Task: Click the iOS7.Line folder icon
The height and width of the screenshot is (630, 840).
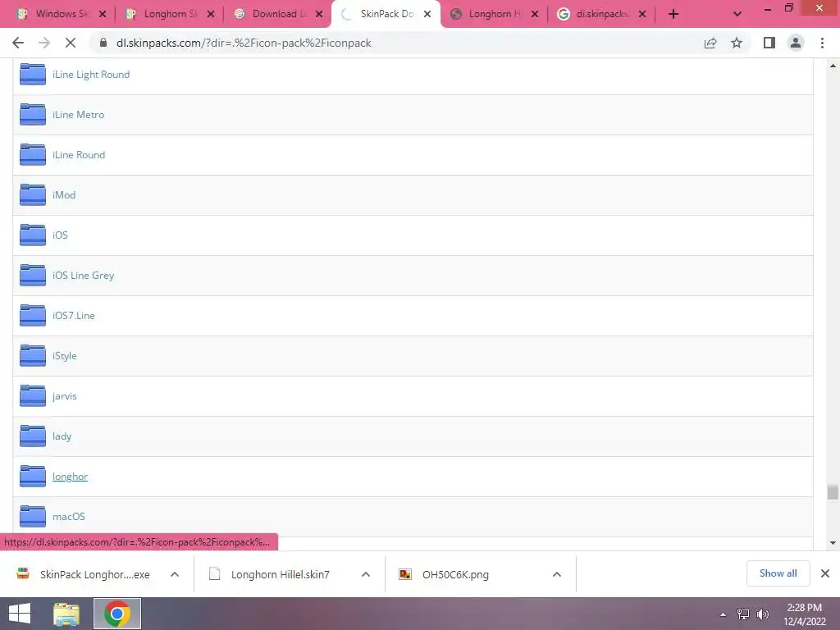Action: click(33, 316)
